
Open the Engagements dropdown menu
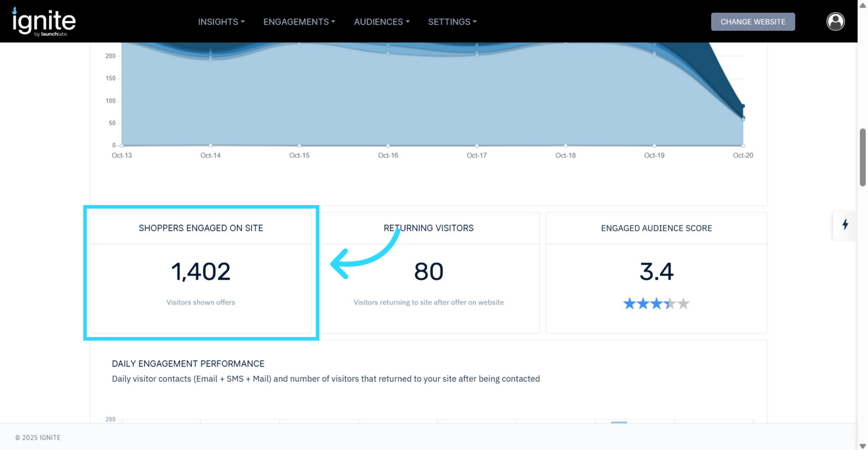pos(299,22)
